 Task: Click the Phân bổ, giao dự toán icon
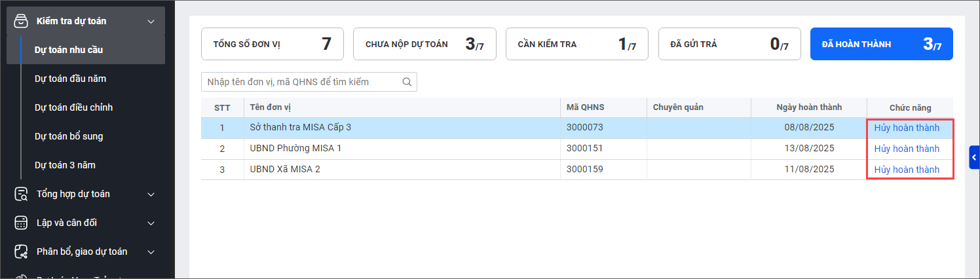coord(21,251)
